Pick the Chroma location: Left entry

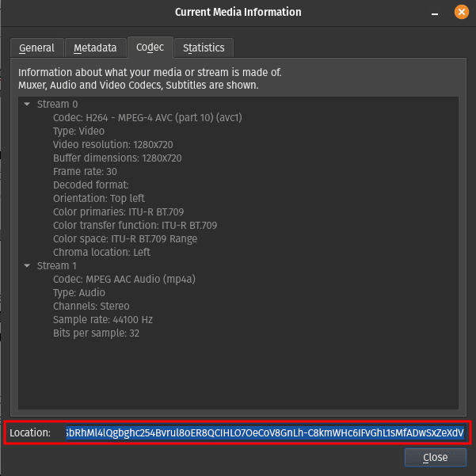pyautogui.click(x=101, y=253)
